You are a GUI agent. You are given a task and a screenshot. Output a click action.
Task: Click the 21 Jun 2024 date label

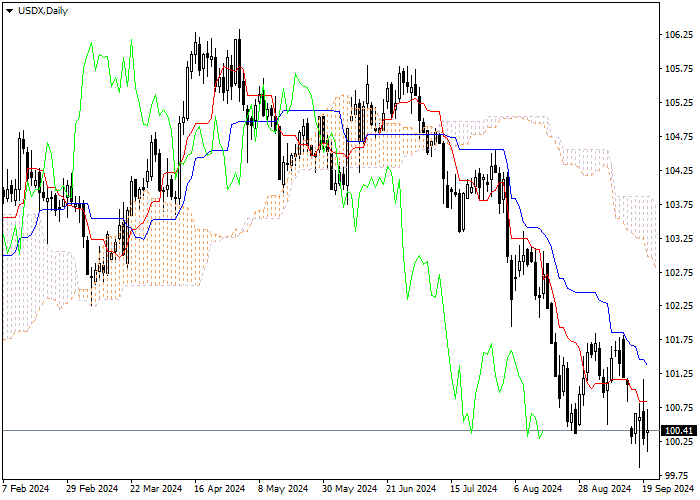tap(411, 489)
